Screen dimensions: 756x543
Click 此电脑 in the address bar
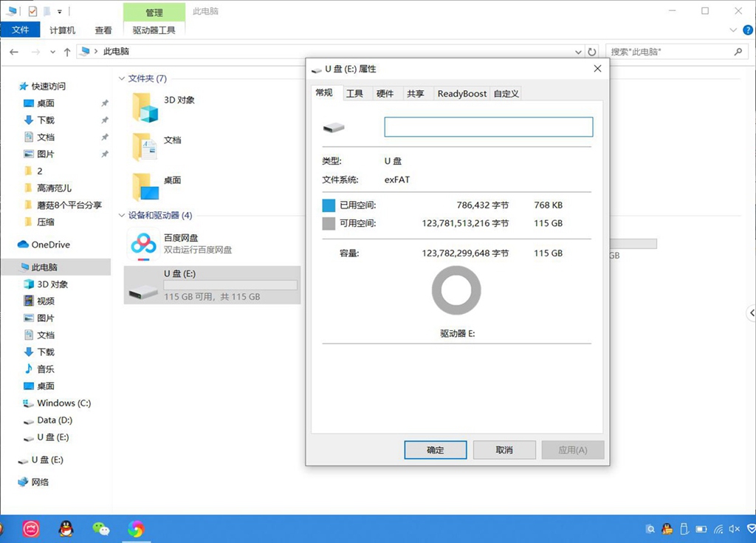116,52
